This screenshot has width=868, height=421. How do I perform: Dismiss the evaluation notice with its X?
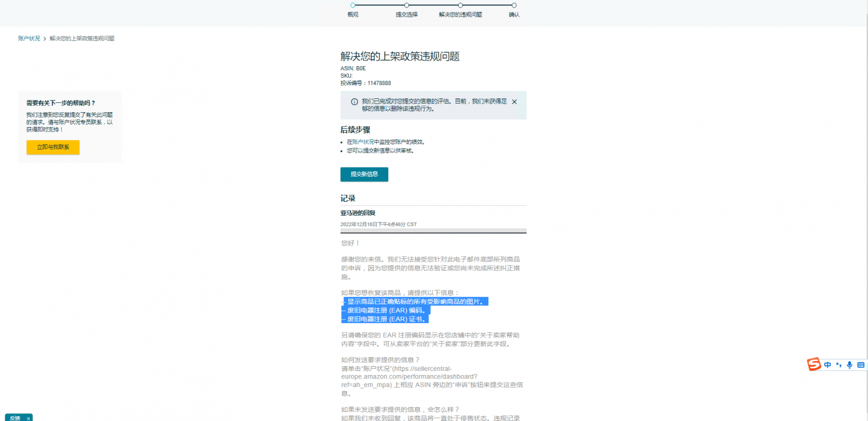tap(514, 102)
